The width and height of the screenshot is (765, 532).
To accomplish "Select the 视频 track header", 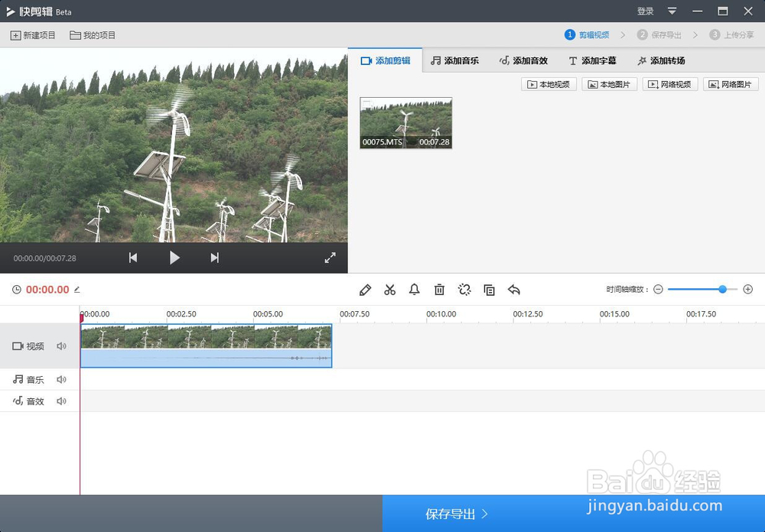I will (x=40, y=345).
